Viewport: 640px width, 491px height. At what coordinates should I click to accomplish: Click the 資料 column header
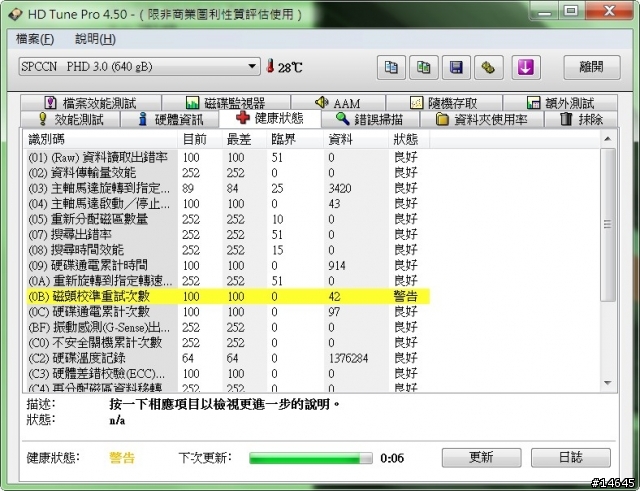pos(356,139)
